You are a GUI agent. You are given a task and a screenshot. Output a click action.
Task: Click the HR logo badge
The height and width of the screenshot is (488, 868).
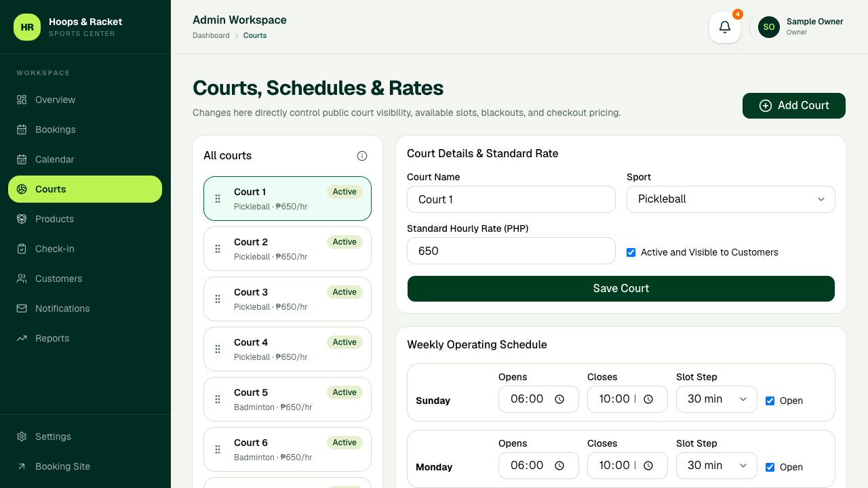[27, 27]
